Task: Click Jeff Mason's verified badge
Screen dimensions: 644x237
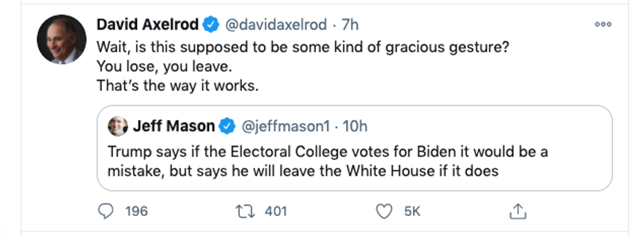Action: tap(227, 126)
